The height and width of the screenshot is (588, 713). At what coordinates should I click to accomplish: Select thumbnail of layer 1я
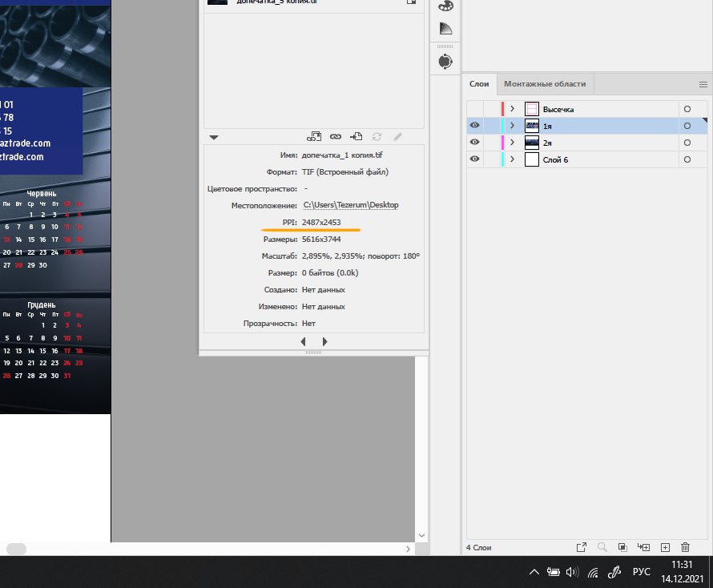click(532, 126)
